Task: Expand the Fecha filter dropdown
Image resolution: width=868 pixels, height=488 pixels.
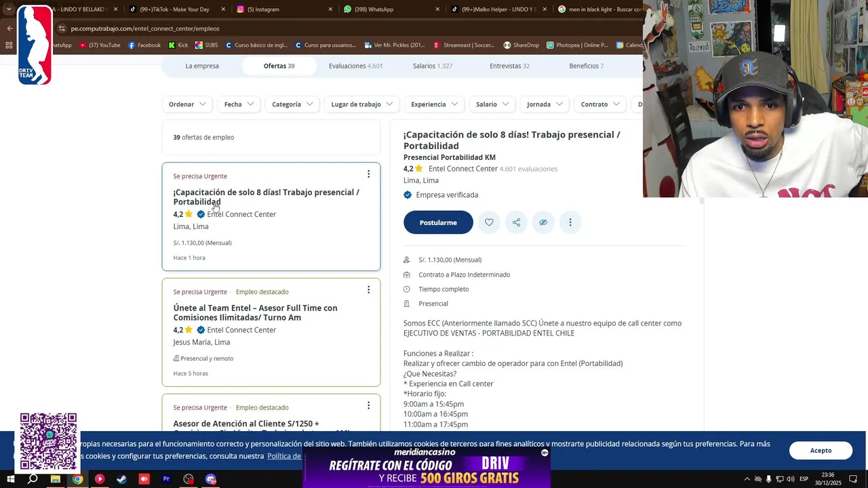Action: pos(239,104)
